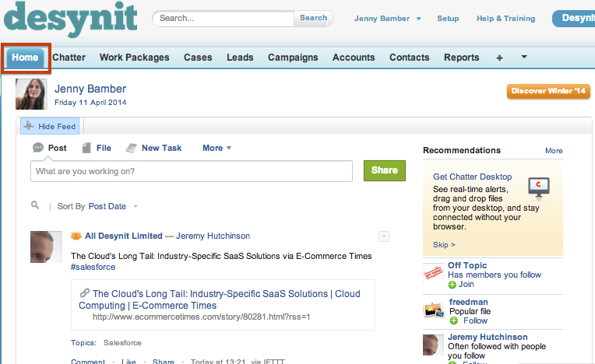
Task: Click Jeremy Hutchinson's recommendation avatar
Action: 433,345
